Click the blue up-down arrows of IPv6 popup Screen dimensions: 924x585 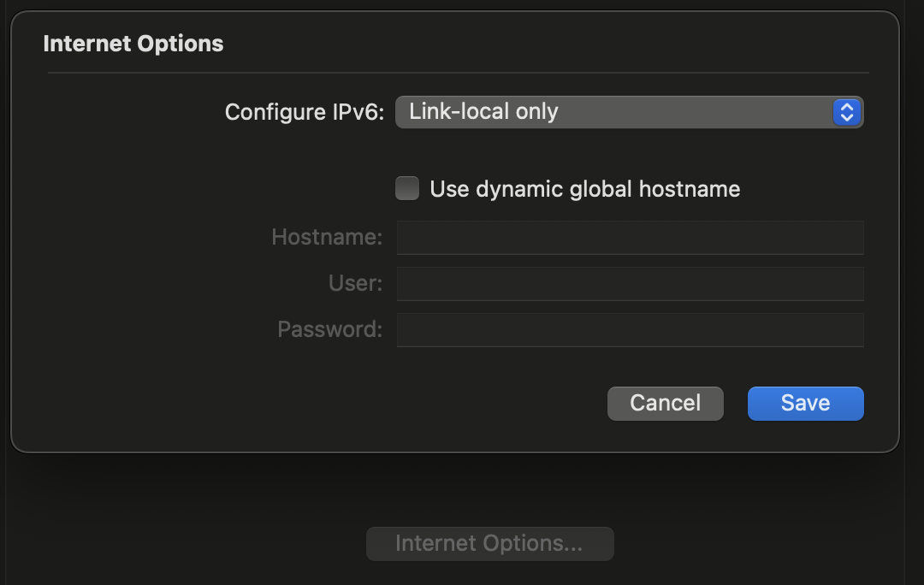(847, 112)
